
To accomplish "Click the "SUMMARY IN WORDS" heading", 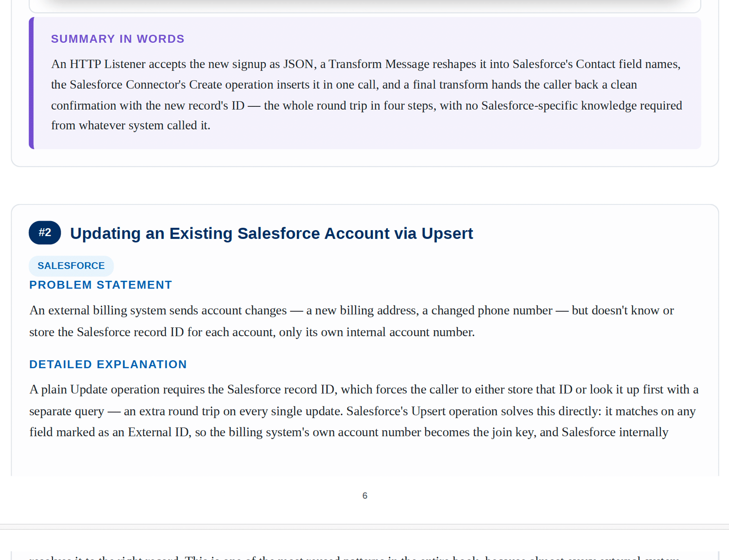I will 118,39.
